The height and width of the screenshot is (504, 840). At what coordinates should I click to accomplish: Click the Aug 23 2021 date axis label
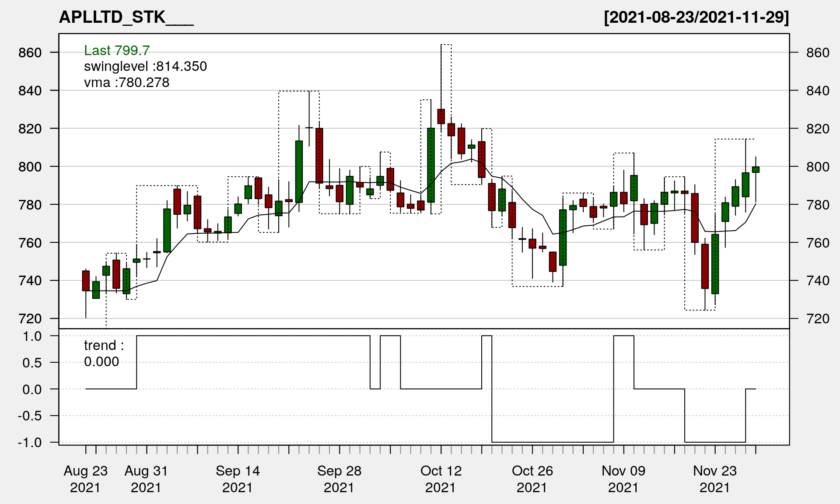point(86,479)
